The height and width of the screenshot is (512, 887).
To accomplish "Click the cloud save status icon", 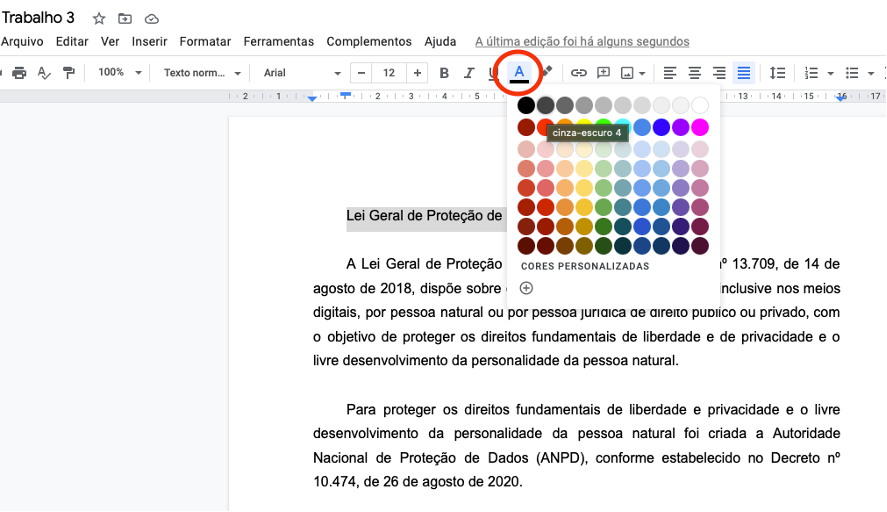I will 152,19.
